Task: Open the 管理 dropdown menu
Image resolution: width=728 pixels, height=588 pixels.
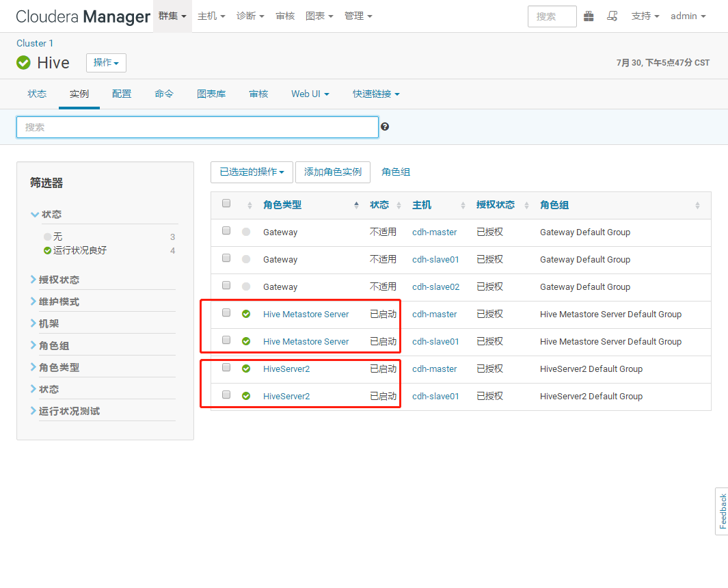Action: pyautogui.click(x=358, y=16)
